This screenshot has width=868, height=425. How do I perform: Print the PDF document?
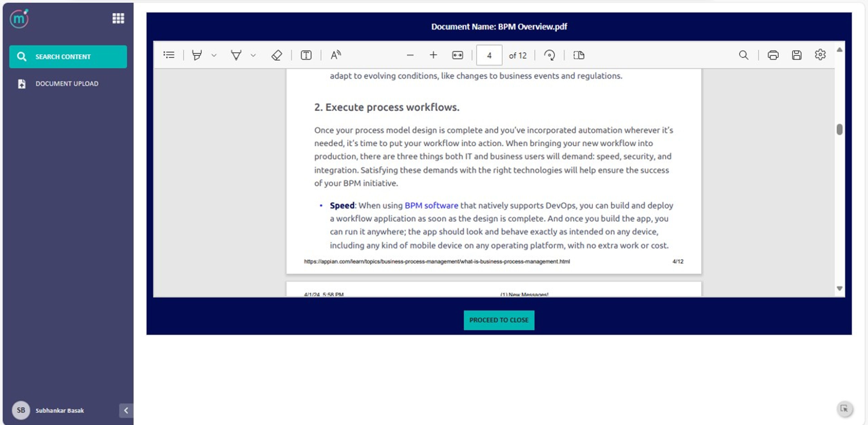click(x=773, y=55)
